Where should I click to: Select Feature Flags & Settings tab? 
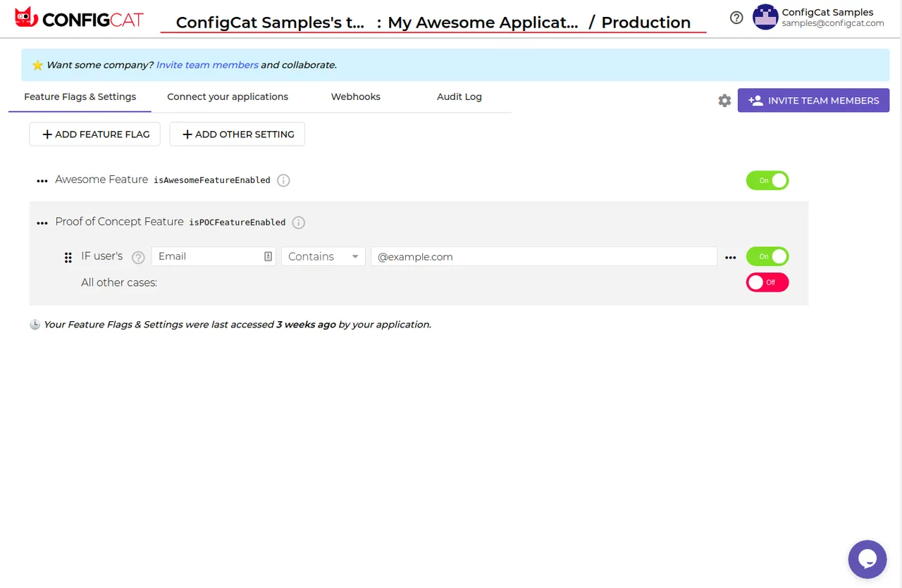coord(80,96)
